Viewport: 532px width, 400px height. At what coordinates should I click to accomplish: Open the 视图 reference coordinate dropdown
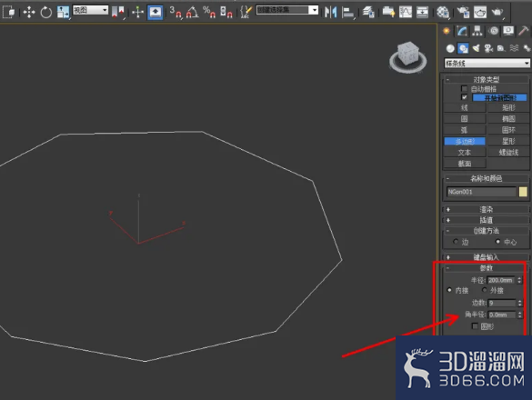point(91,10)
